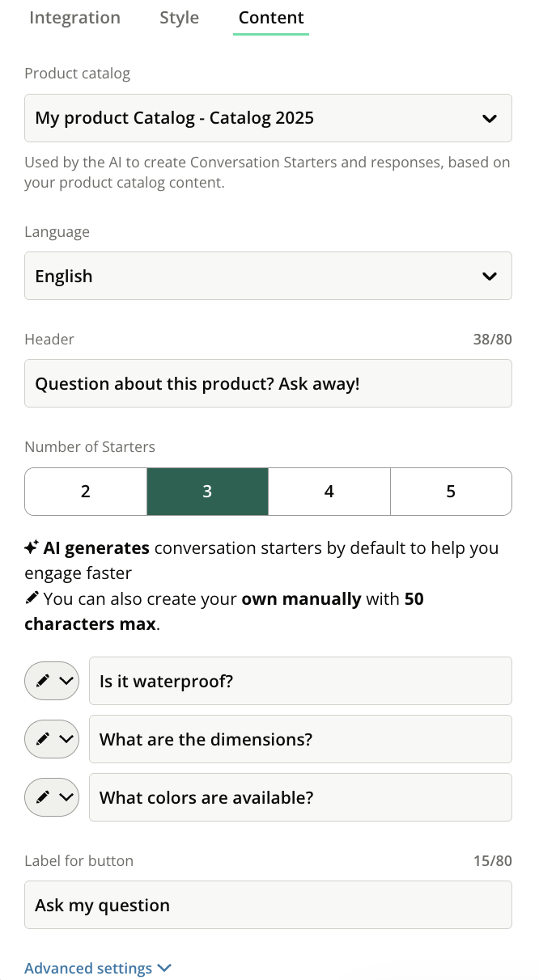Click the chevron arrow in Language selector

pos(489,277)
